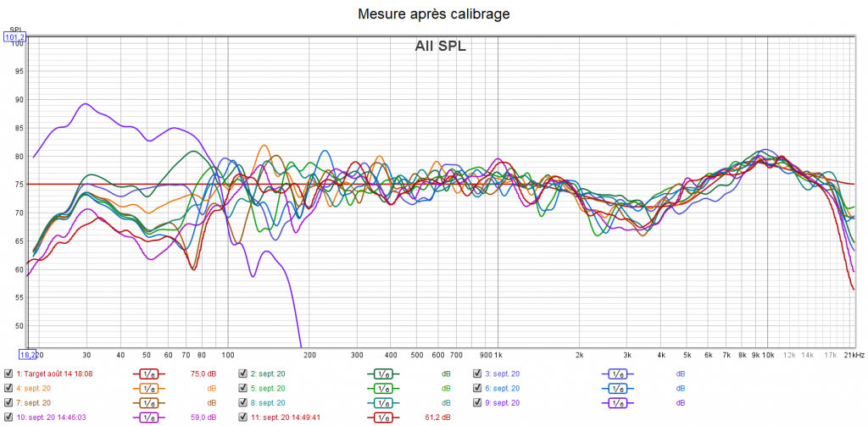Click the brown 1/6 smoothing icon for trace 7
The width and height of the screenshot is (868, 426).
click(148, 402)
